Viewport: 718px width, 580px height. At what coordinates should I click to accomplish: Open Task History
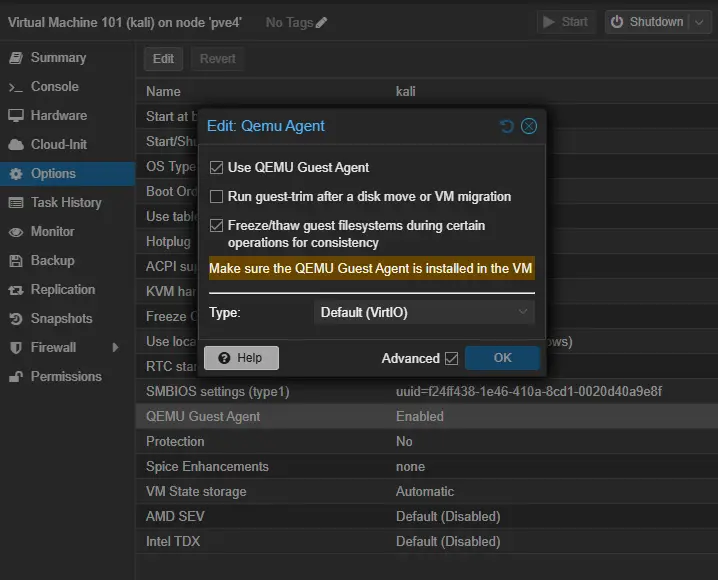[x=68, y=202]
